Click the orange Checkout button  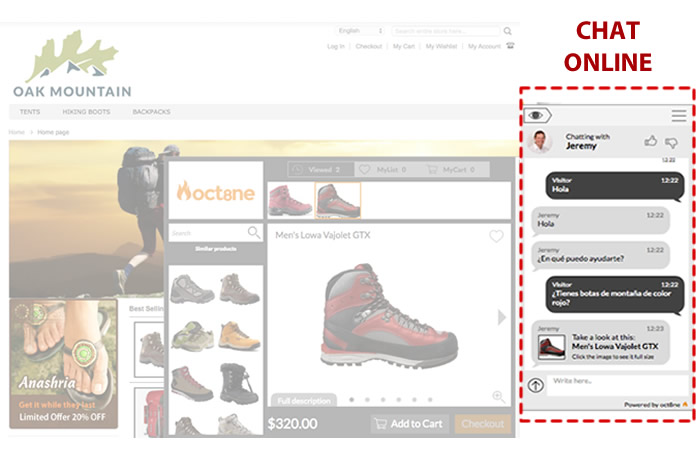[x=483, y=423]
